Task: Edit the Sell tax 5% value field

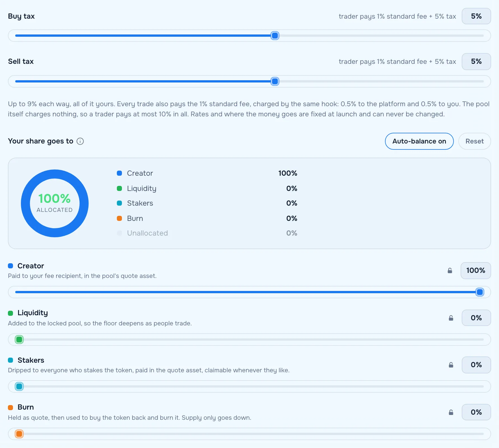Action: point(476,62)
